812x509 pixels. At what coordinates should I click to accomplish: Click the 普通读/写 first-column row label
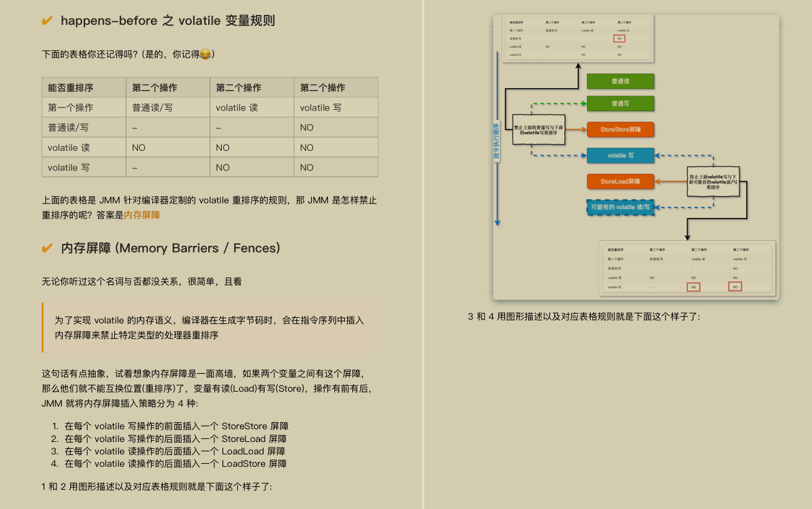click(x=84, y=127)
